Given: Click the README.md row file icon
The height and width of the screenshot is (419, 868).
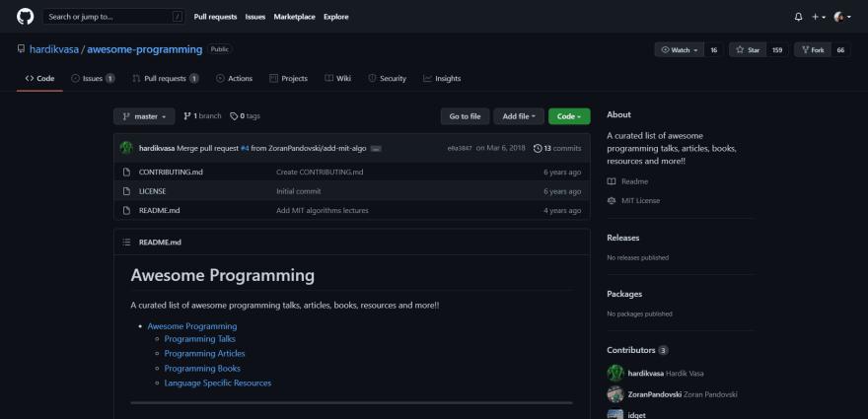Looking at the screenshot, I should (126, 210).
